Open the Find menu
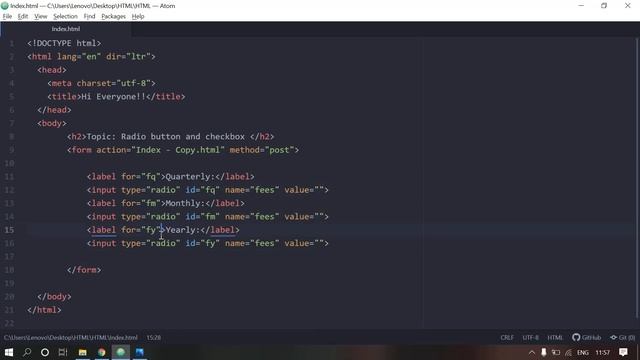640x360 pixels. point(89,16)
